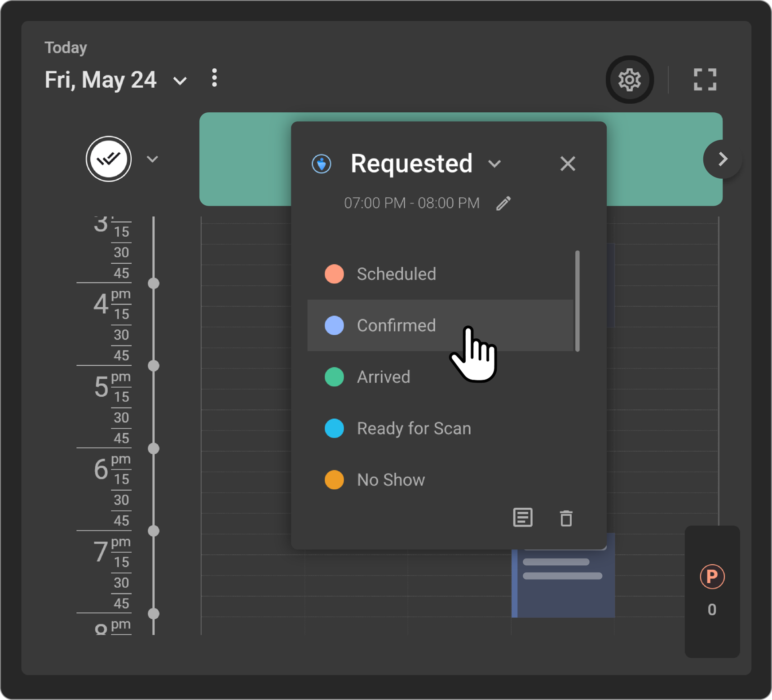Image resolution: width=772 pixels, height=700 pixels.
Task: Click the blue patient pin icon
Action: 322,164
